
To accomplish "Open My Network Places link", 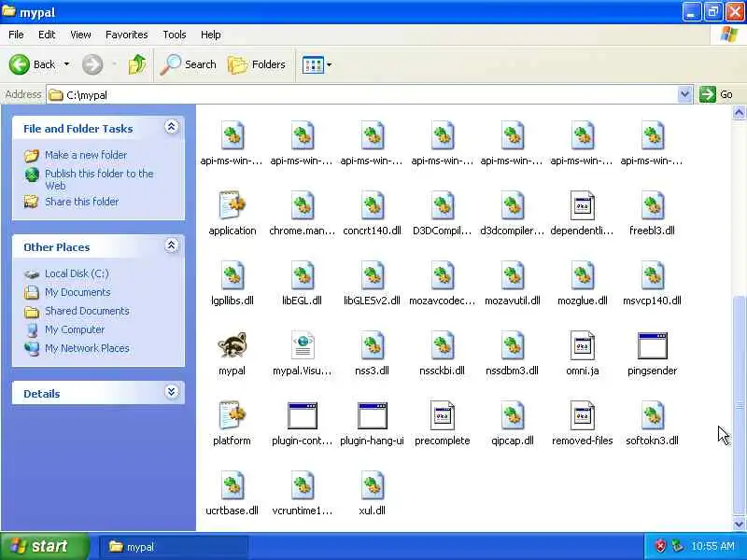I will (87, 348).
